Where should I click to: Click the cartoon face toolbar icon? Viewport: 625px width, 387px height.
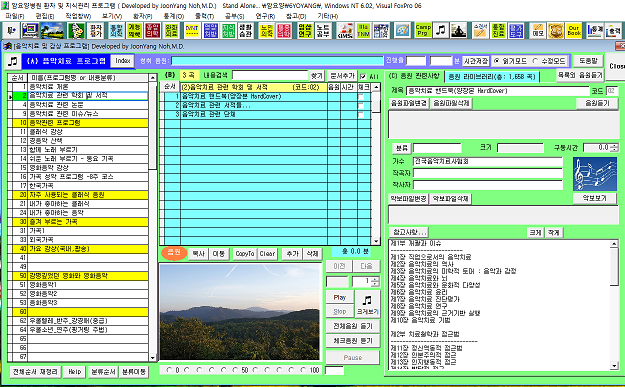[76, 30]
